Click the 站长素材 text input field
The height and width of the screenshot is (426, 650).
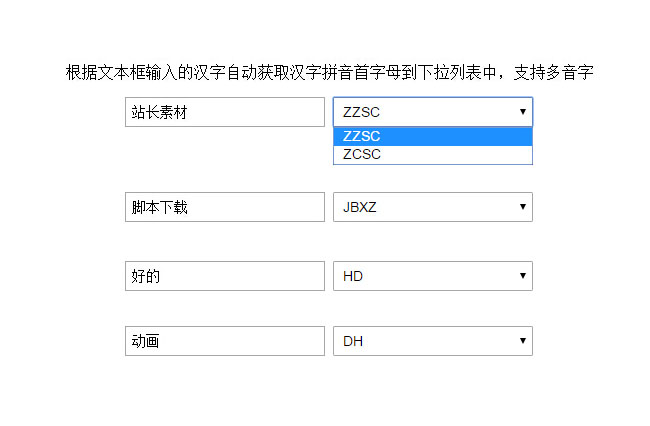[225, 112]
